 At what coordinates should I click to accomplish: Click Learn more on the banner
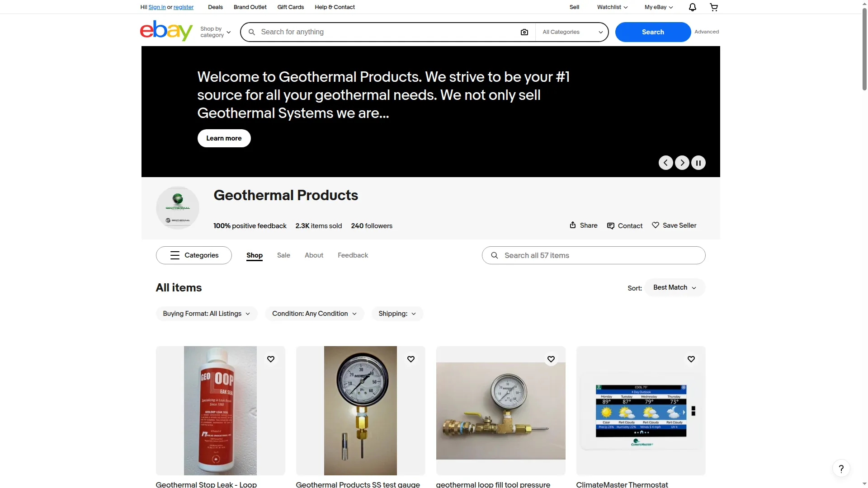coord(224,138)
